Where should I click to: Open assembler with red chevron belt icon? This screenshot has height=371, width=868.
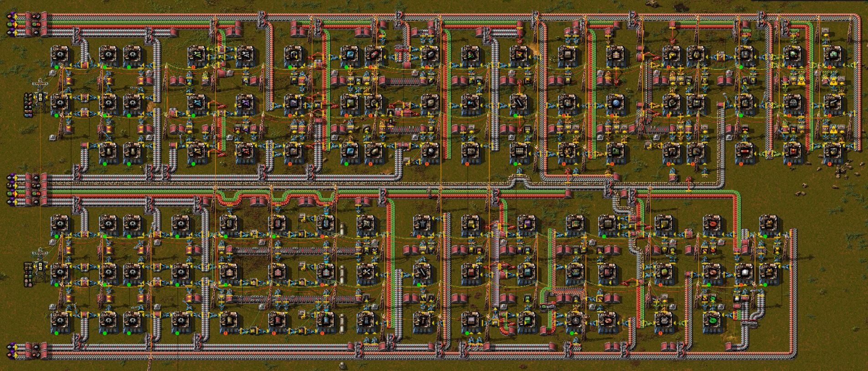click(277, 273)
